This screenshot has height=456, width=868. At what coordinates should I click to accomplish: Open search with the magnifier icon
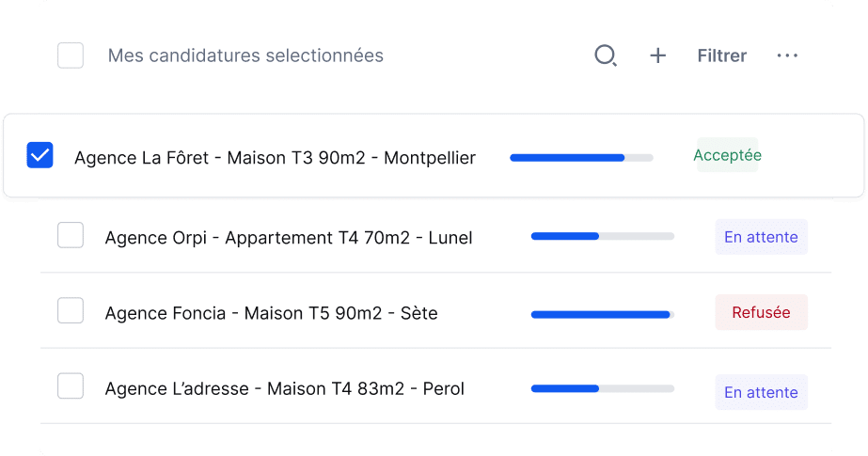coord(606,56)
